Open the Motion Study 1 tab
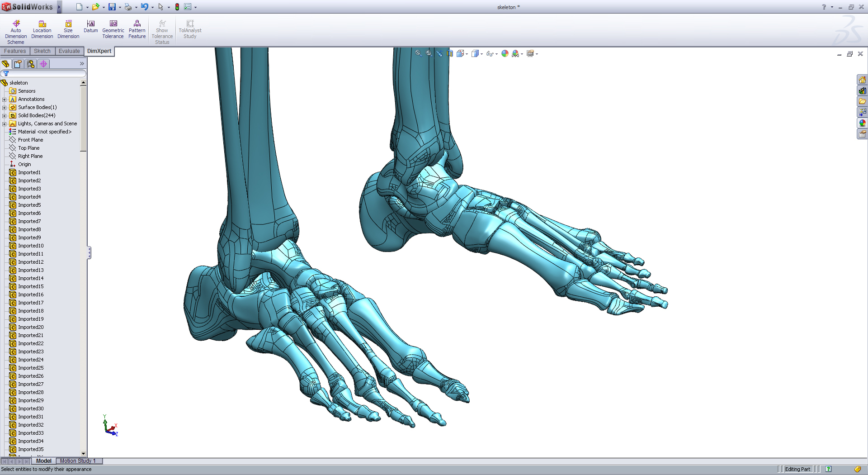This screenshot has height=475, width=868. (x=78, y=461)
